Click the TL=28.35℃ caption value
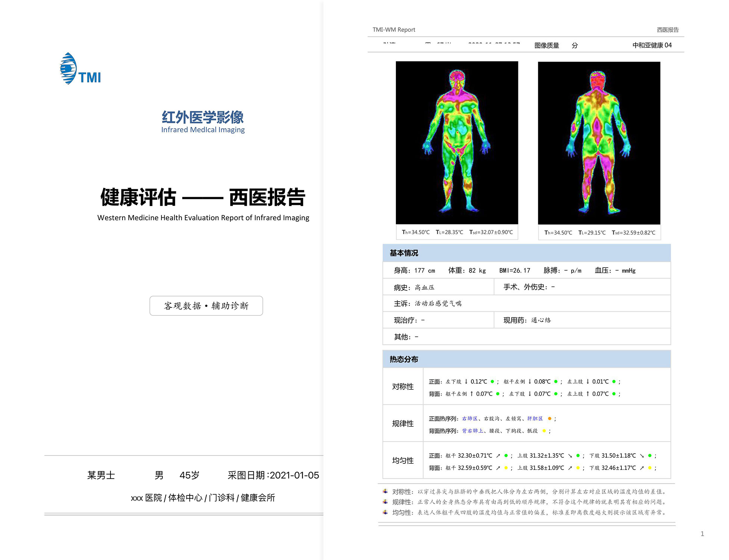 449,232
